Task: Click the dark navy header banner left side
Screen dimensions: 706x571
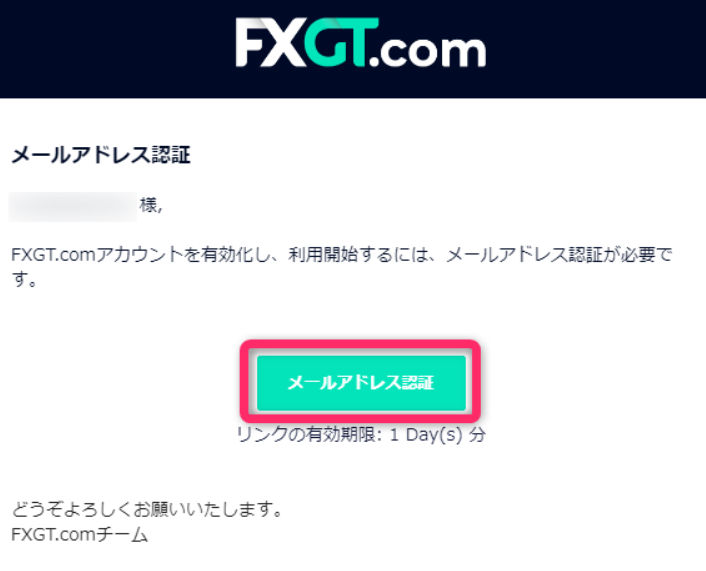Action: click(x=113, y=49)
